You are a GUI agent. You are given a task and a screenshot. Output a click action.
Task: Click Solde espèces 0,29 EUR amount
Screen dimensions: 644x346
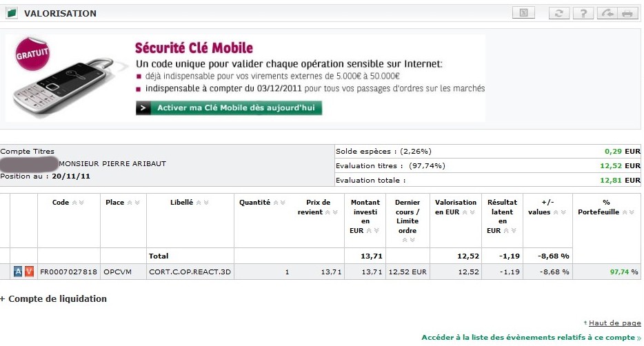tap(622, 152)
